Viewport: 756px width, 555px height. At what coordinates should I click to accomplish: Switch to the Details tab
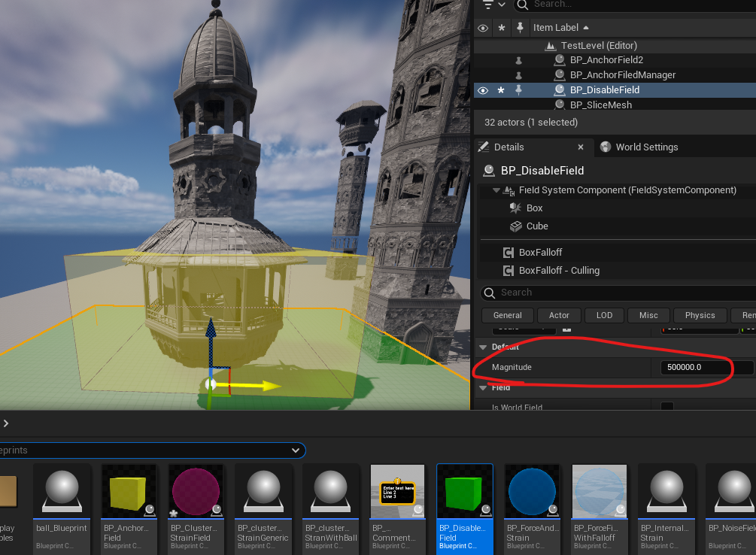(x=509, y=147)
